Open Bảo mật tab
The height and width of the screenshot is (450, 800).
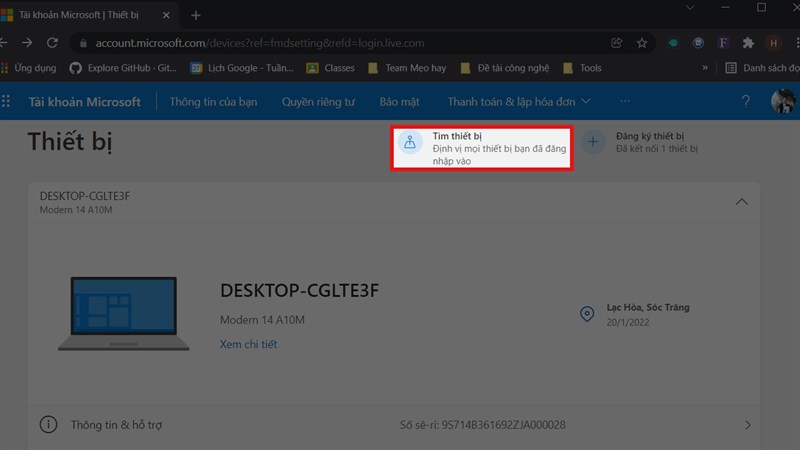[x=399, y=102]
